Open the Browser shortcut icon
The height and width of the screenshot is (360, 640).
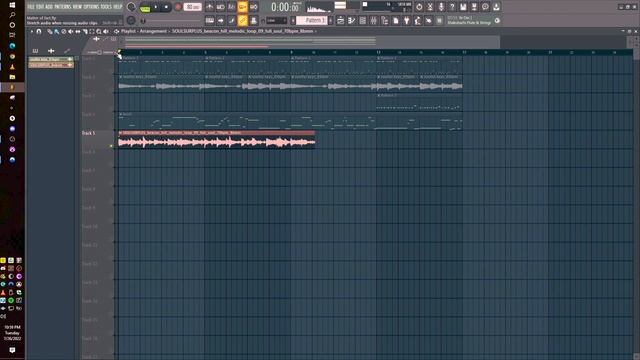tap(384, 20)
